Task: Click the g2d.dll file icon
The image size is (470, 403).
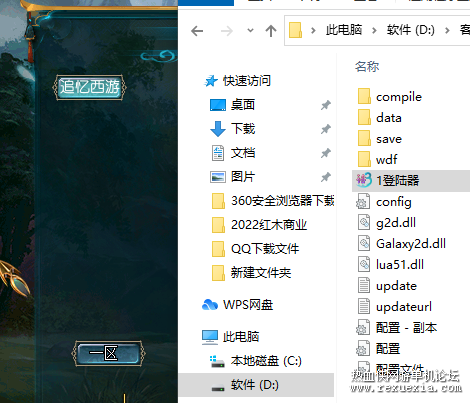Action: click(x=364, y=222)
